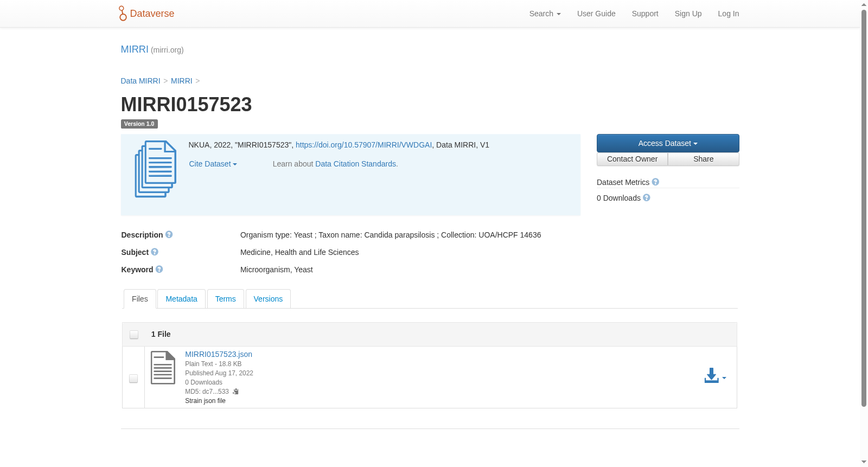Click the dataset documents icon in citation box
This screenshot has width=868, height=467.
156,169
